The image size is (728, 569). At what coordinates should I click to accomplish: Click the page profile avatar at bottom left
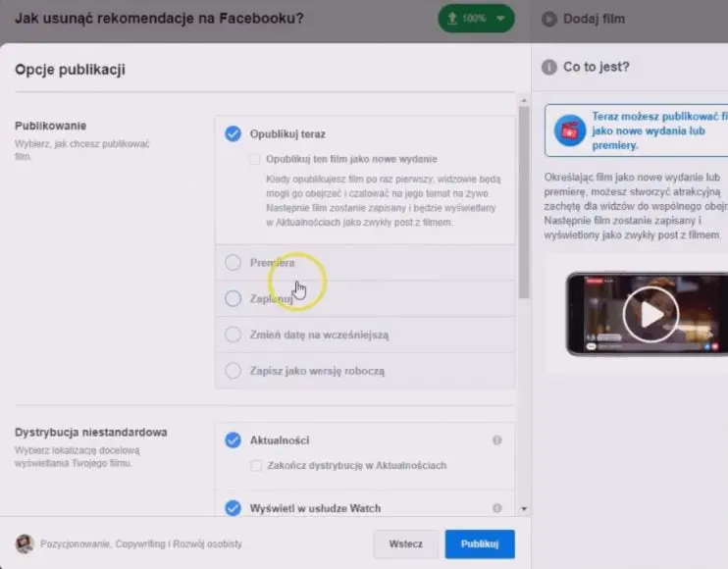tap(25, 543)
